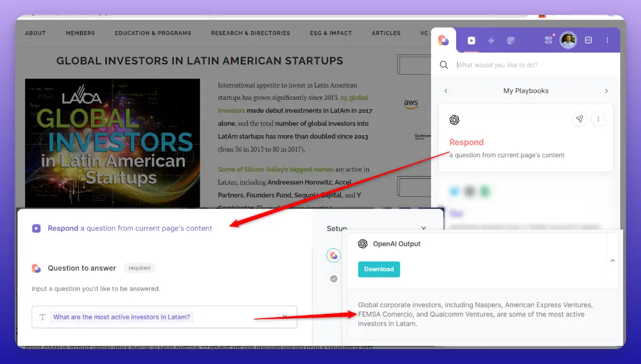The image size is (641, 364).
Task: Click the text-type T icon in question field
Action: [43, 317]
